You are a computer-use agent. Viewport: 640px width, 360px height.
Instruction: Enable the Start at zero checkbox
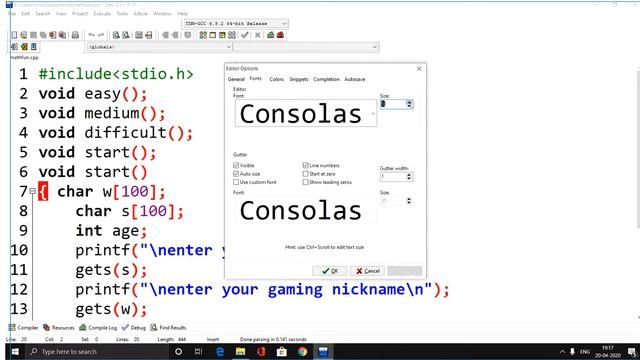(305, 174)
